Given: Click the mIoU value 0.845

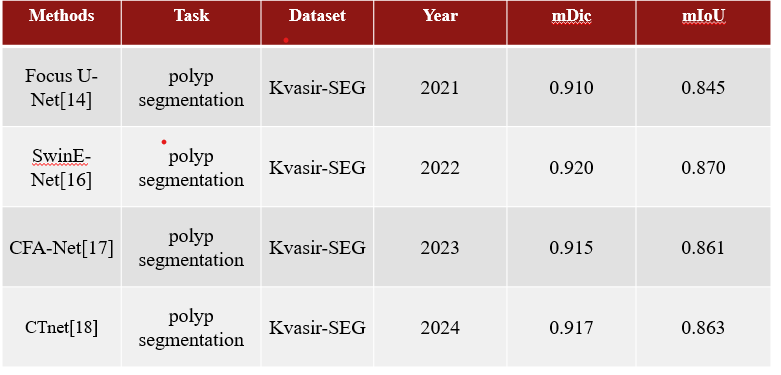Looking at the screenshot, I should (x=703, y=88).
